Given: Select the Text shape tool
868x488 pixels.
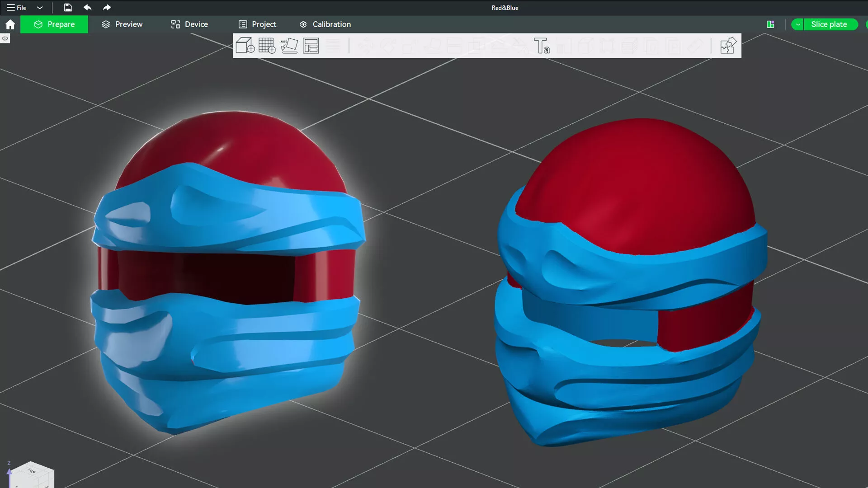Looking at the screenshot, I should point(542,46).
